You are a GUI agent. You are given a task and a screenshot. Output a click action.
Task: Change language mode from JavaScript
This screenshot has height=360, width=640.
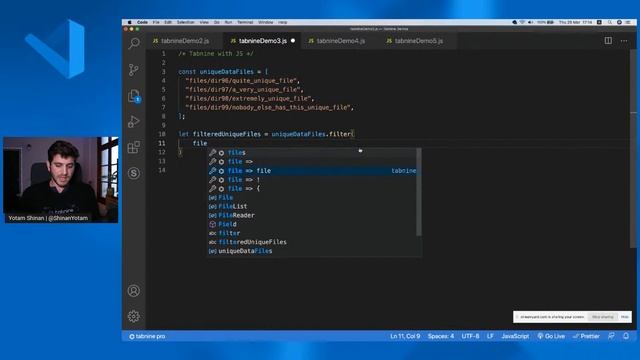515,336
